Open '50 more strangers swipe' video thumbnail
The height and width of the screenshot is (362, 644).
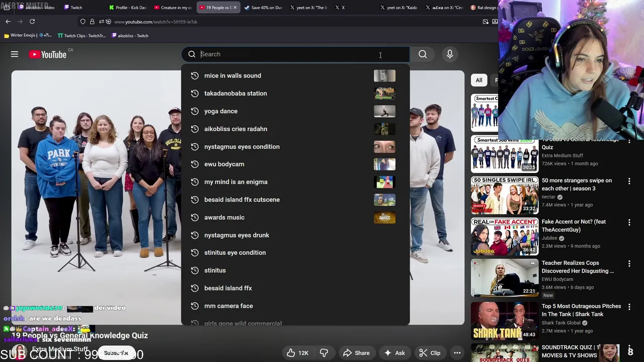[504, 195]
